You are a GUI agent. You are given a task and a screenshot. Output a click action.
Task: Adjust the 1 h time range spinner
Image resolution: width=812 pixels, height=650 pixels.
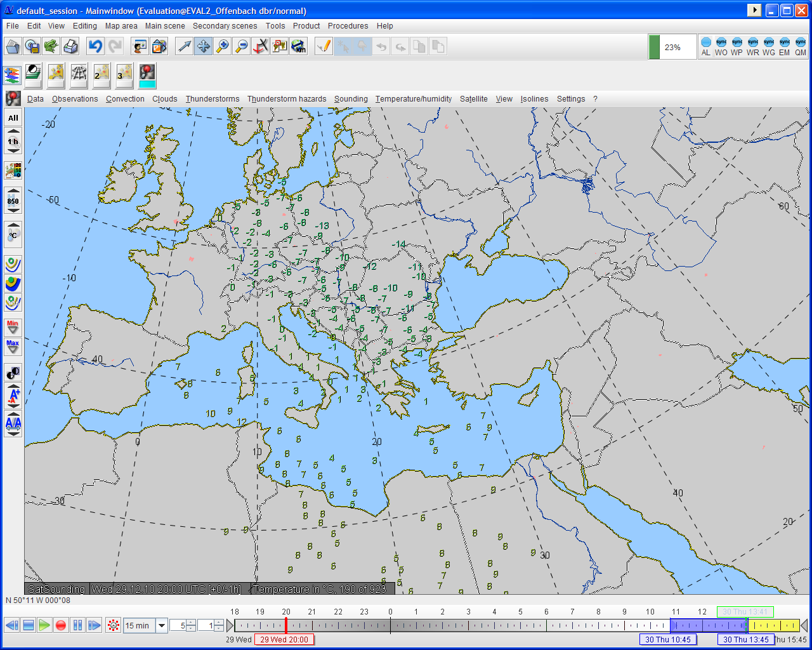click(13, 142)
